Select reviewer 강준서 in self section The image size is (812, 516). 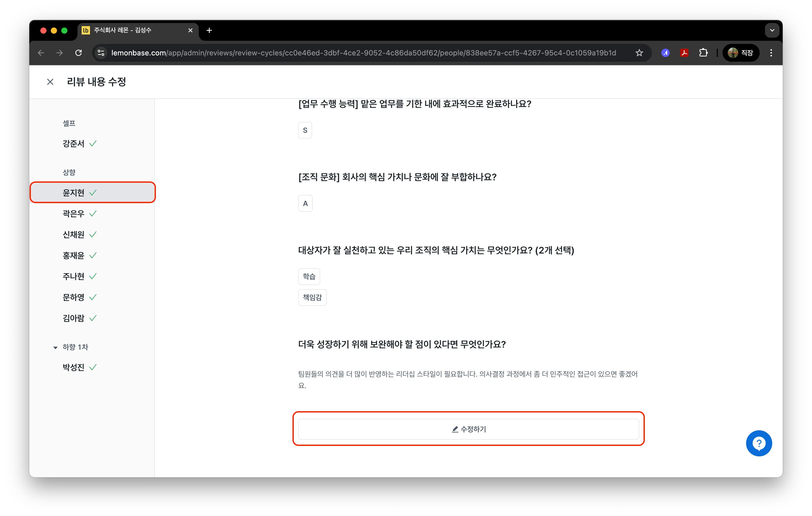92,144
